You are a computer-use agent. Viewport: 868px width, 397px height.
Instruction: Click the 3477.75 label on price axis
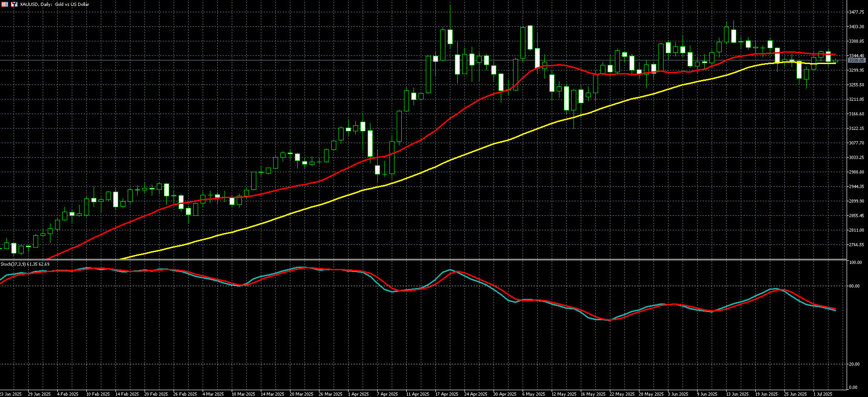click(856, 12)
